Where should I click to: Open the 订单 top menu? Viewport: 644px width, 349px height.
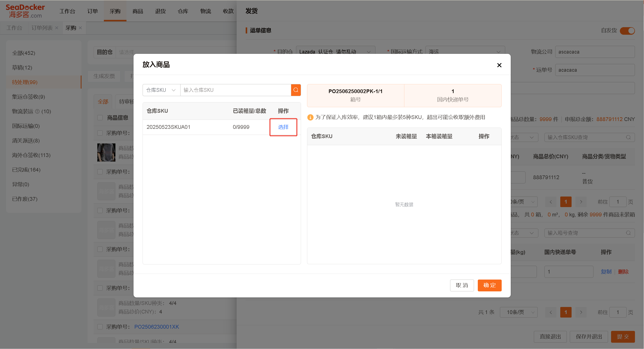[x=93, y=11]
